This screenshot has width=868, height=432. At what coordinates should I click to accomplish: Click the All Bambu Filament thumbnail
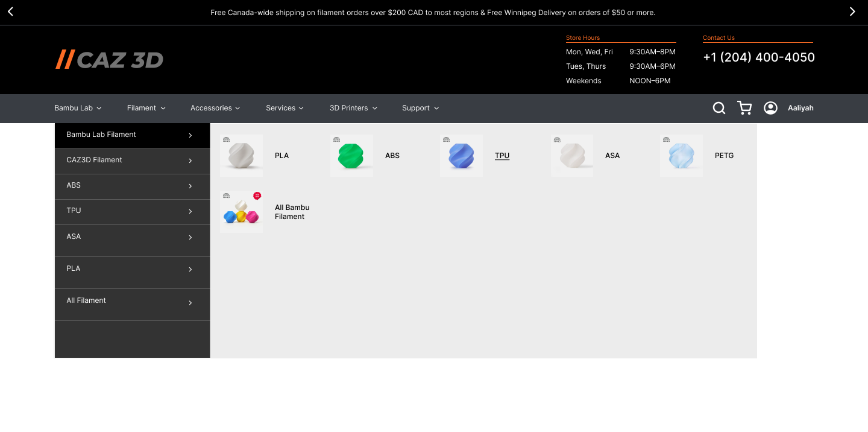[x=241, y=212]
